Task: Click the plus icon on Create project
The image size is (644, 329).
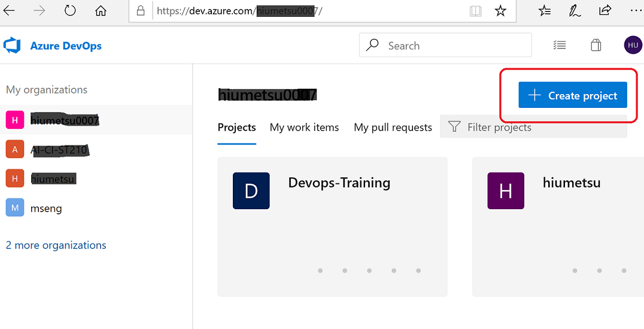Action: (x=534, y=95)
